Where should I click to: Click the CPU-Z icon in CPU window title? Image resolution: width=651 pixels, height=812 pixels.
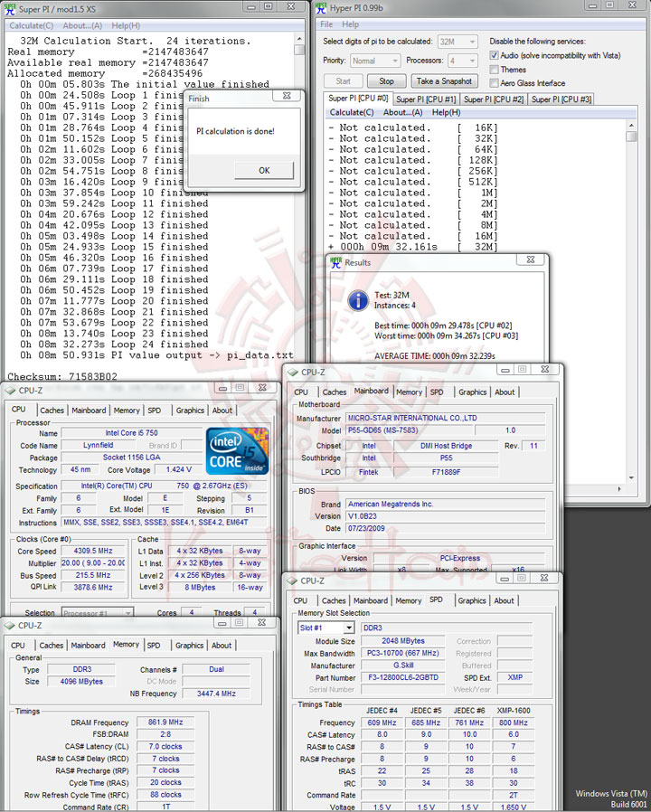pyautogui.click(x=10, y=391)
